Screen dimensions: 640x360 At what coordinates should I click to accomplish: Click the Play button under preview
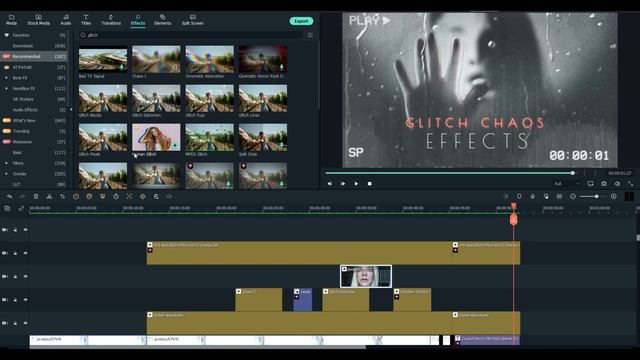coord(356,184)
